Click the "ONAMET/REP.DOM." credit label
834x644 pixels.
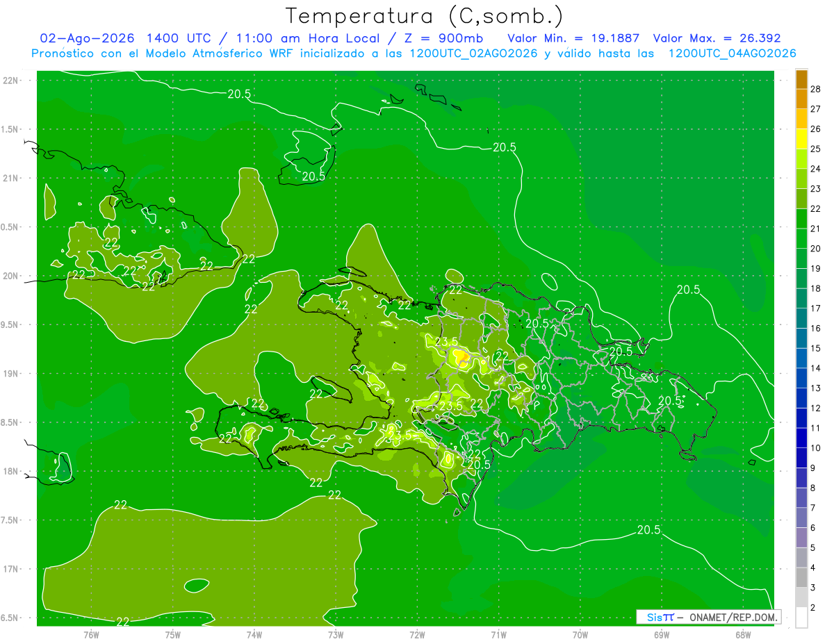click(734, 617)
